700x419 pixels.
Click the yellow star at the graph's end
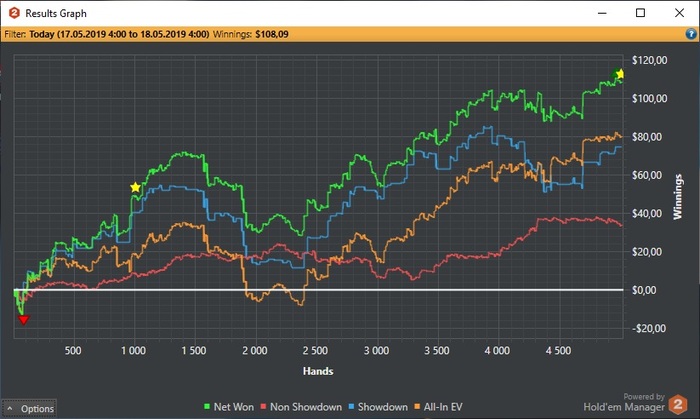[620, 74]
